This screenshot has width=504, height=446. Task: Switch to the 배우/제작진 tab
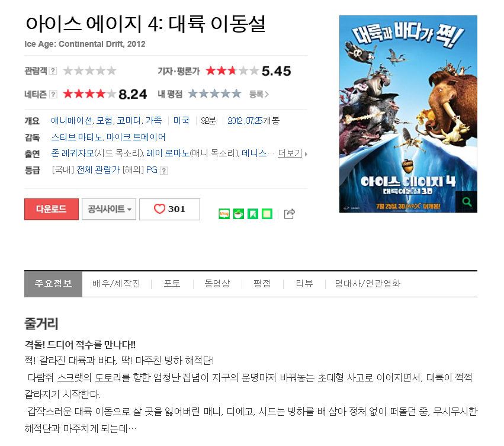(116, 283)
